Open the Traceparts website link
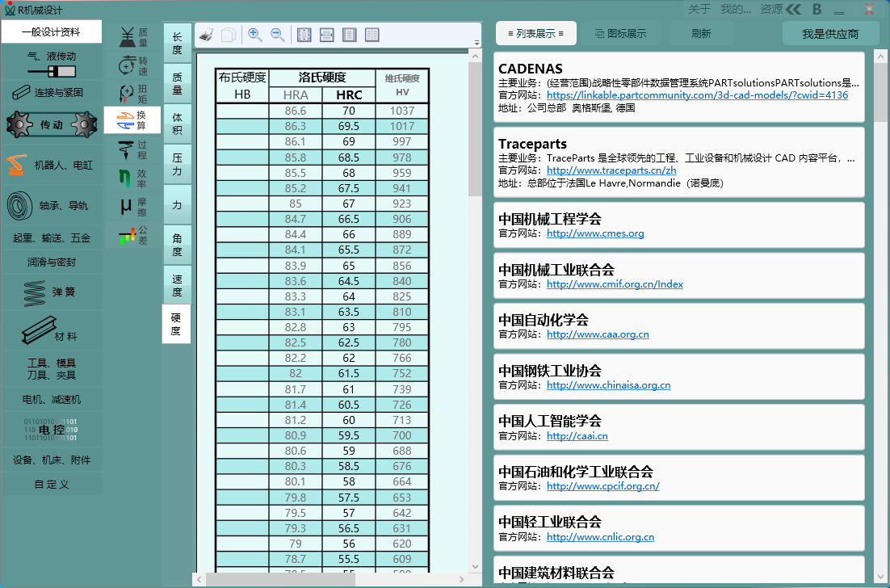Screen dimensions: 890x588 click(611, 170)
